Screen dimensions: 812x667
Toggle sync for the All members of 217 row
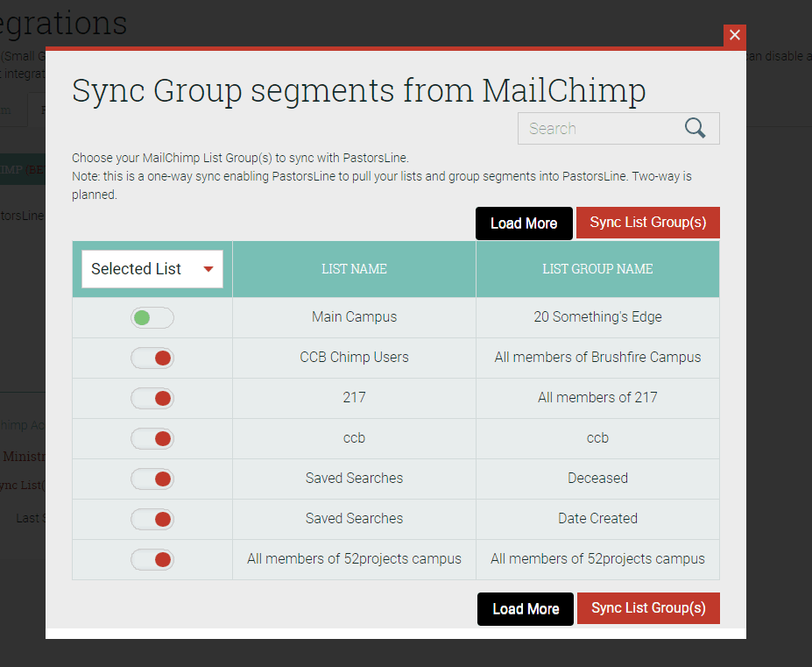click(x=152, y=399)
